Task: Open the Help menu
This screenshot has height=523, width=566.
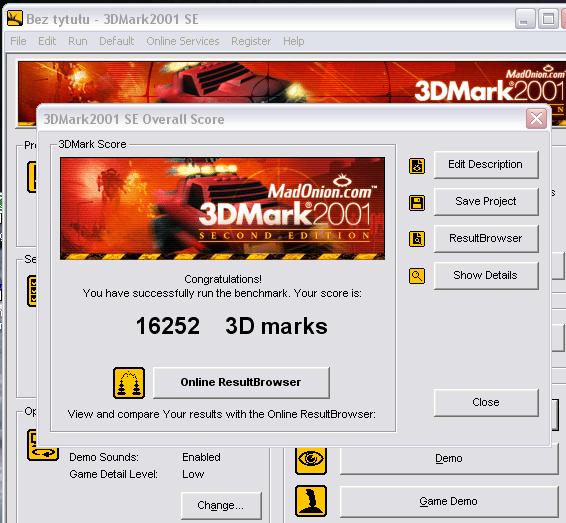Action: click(293, 41)
